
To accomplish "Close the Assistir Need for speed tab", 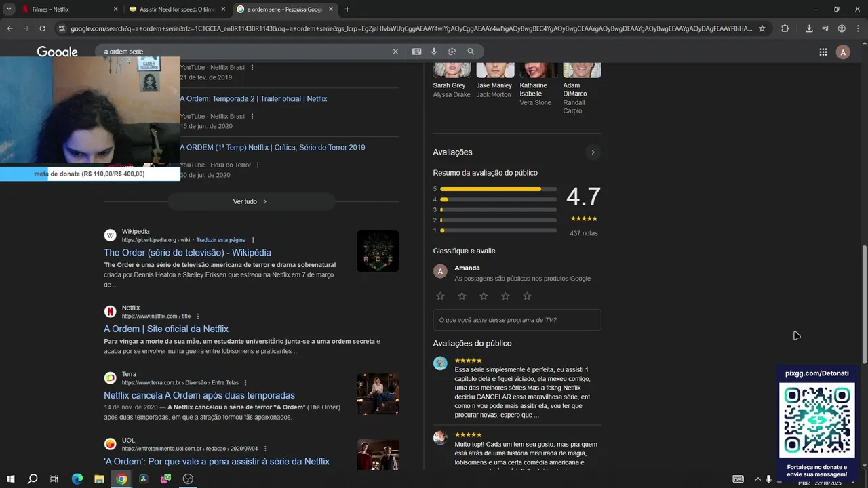I will point(223,9).
